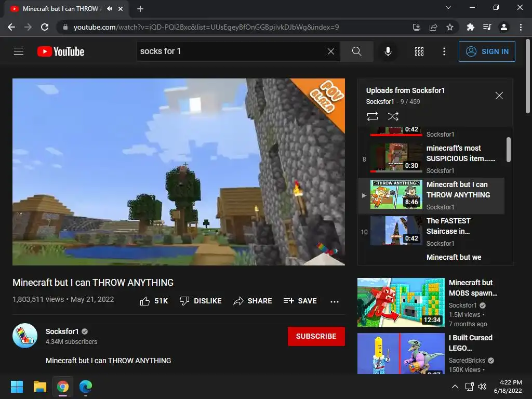The image size is (532, 399).
Task: Open Chrome media controls icon
Action: point(487,27)
